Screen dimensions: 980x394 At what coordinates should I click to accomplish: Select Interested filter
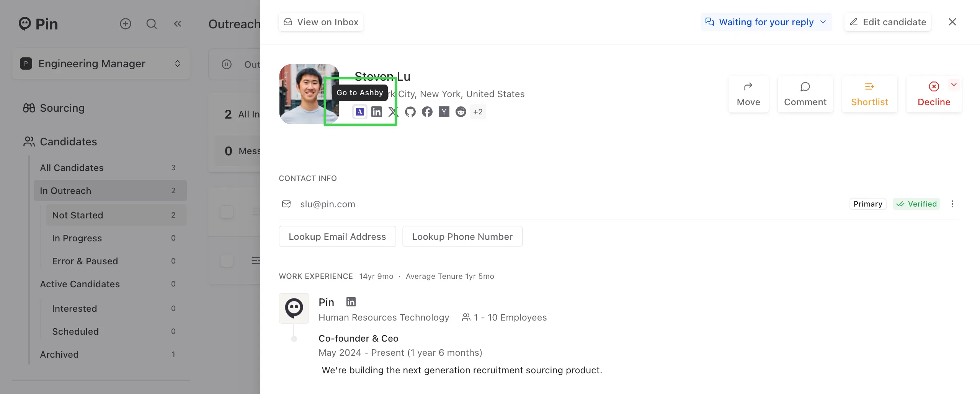[x=116, y=308]
